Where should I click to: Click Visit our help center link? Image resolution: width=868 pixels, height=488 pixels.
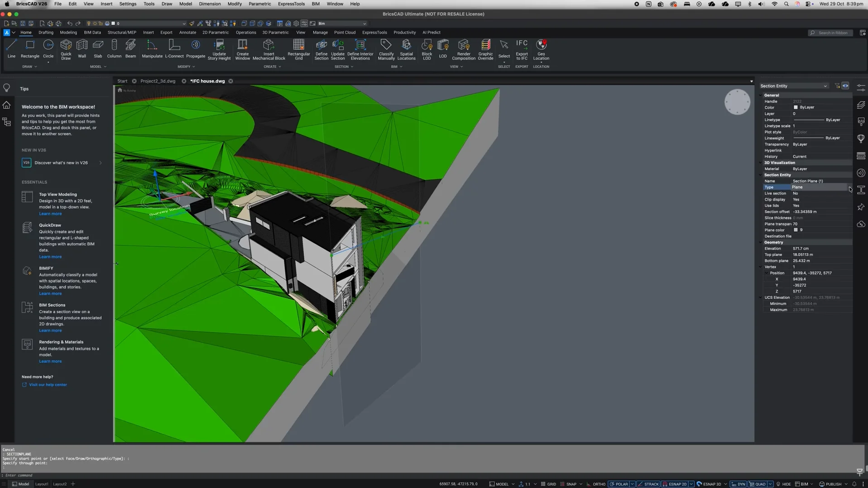(48, 384)
